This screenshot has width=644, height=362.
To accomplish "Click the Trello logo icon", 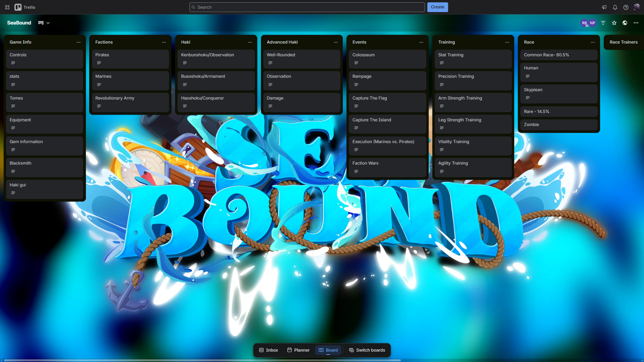I will tap(18, 7).
